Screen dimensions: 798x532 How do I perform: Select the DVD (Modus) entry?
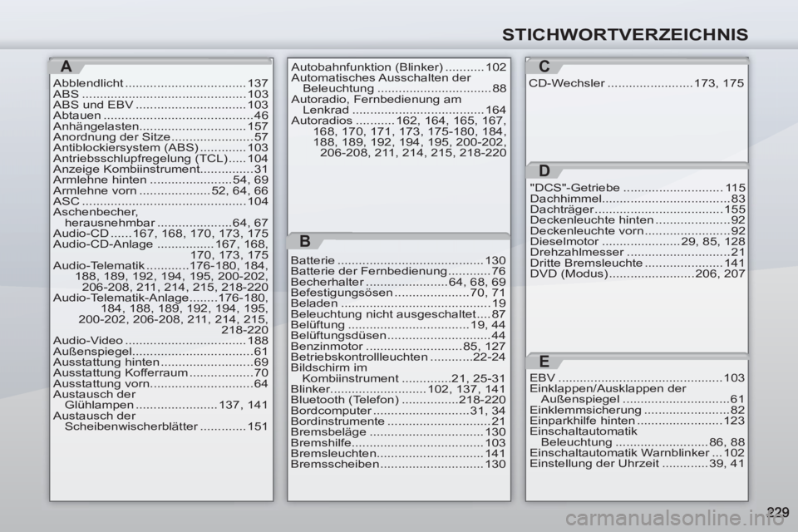[x=638, y=273]
